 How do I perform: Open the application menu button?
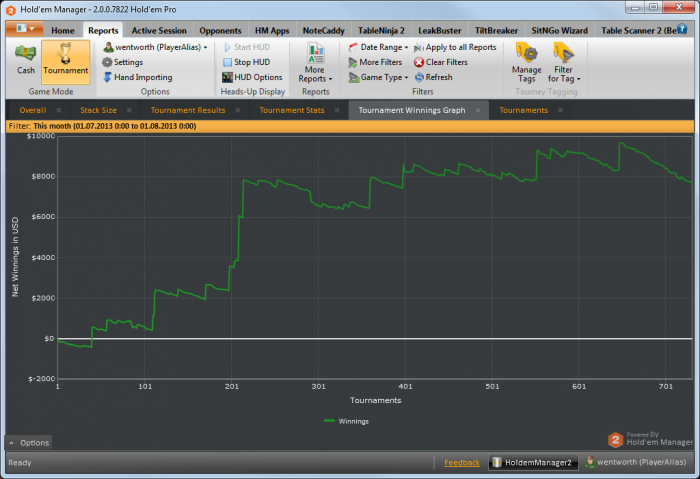[25, 29]
